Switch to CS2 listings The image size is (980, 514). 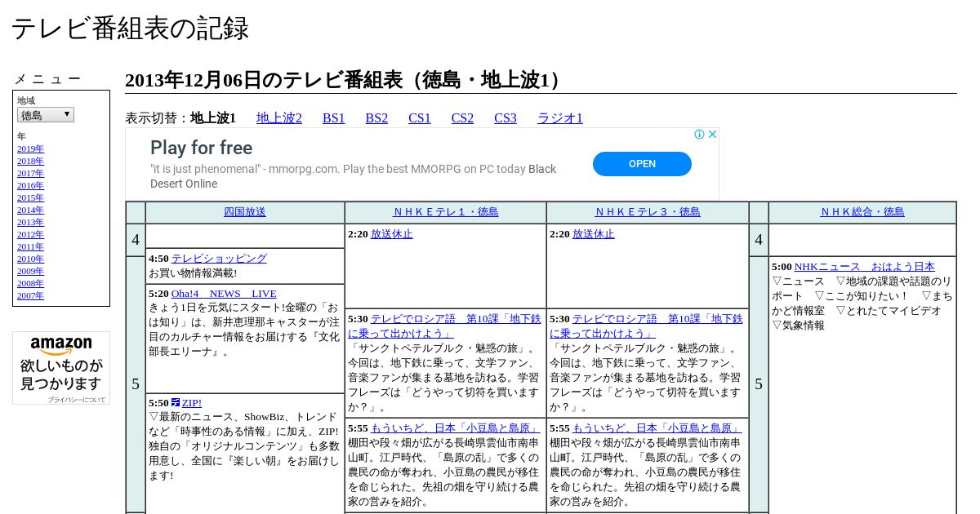[462, 118]
